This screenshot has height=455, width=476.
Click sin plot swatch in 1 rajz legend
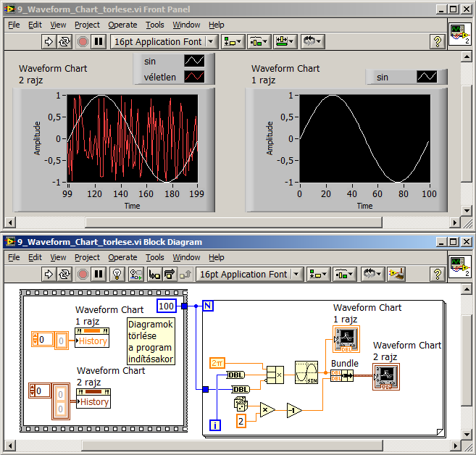tap(427, 77)
